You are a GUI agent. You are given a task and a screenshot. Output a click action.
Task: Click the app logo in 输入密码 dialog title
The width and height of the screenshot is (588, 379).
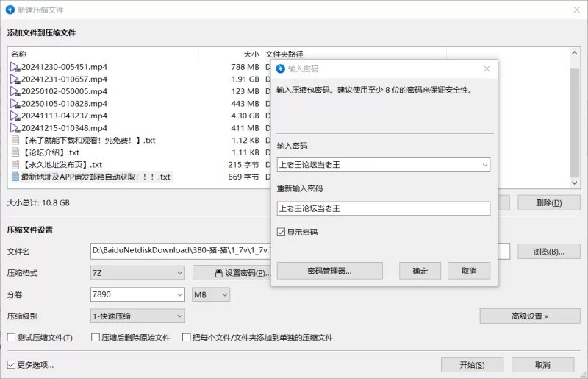click(281, 68)
